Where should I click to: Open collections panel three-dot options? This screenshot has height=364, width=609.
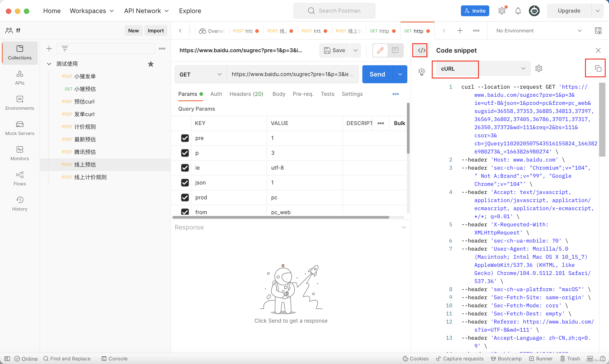pos(162,49)
